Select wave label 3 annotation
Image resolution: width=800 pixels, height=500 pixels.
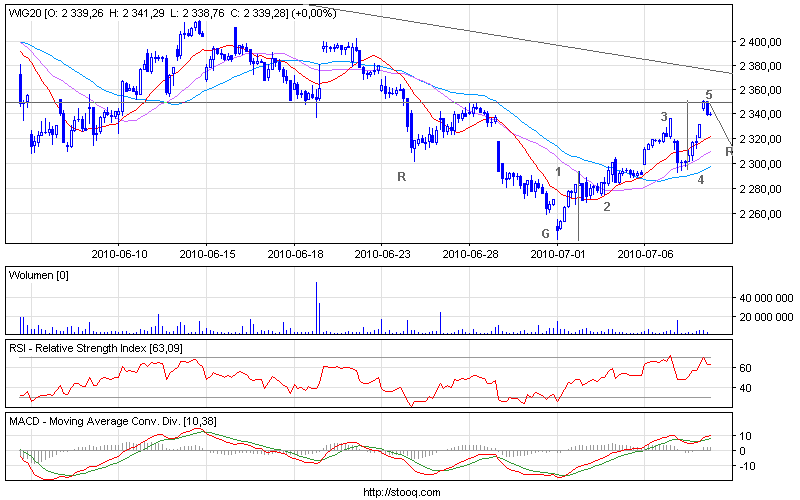tap(664, 117)
